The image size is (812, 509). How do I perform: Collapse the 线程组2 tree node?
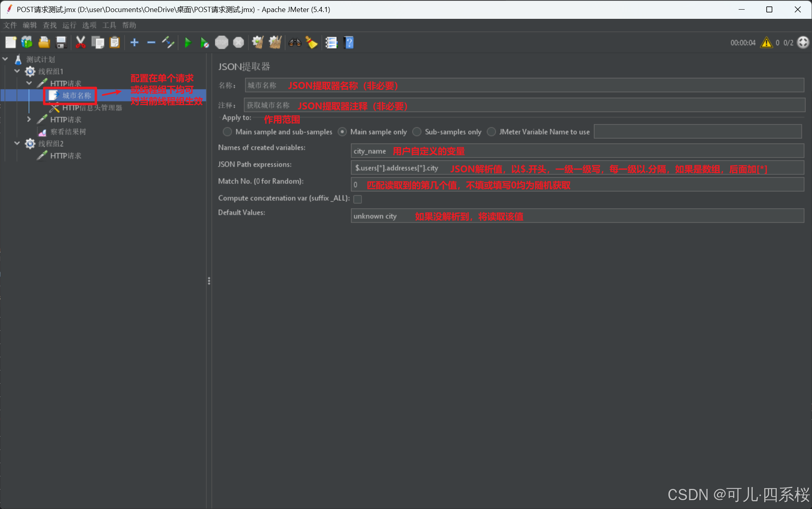[17, 143]
